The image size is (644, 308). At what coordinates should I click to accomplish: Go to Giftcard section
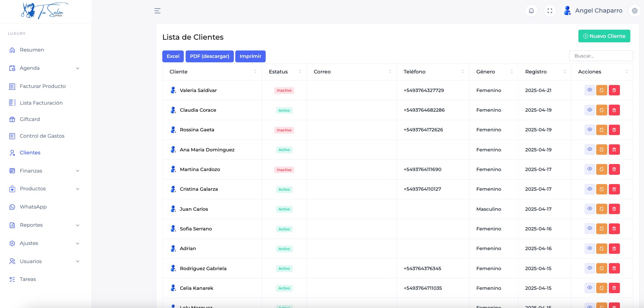coord(30,119)
